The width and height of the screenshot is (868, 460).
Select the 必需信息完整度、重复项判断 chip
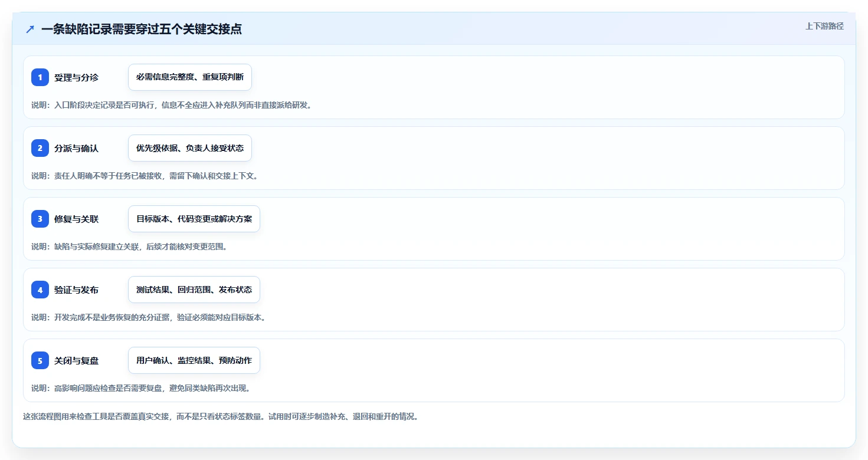coord(190,77)
